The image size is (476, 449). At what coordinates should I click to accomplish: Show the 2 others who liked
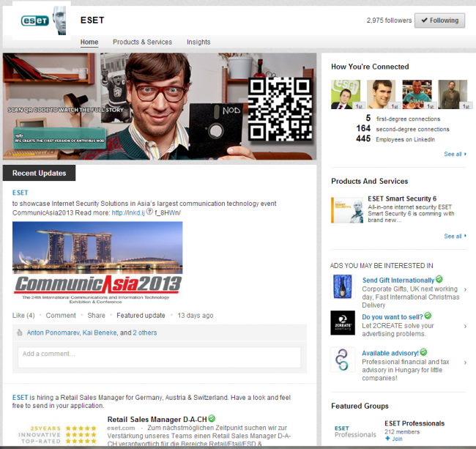tap(145, 333)
